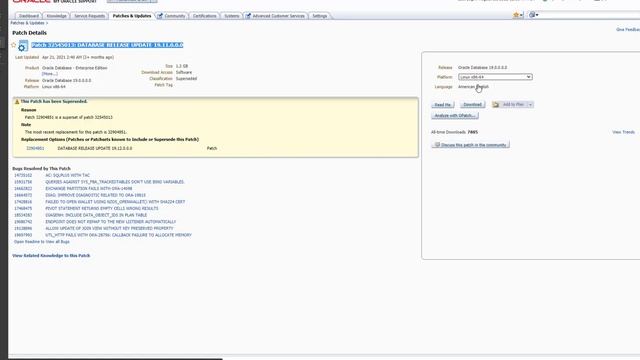Click the Read Me button
Image resolution: width=640 pixels, height=360 pixels.
point(442,105)
